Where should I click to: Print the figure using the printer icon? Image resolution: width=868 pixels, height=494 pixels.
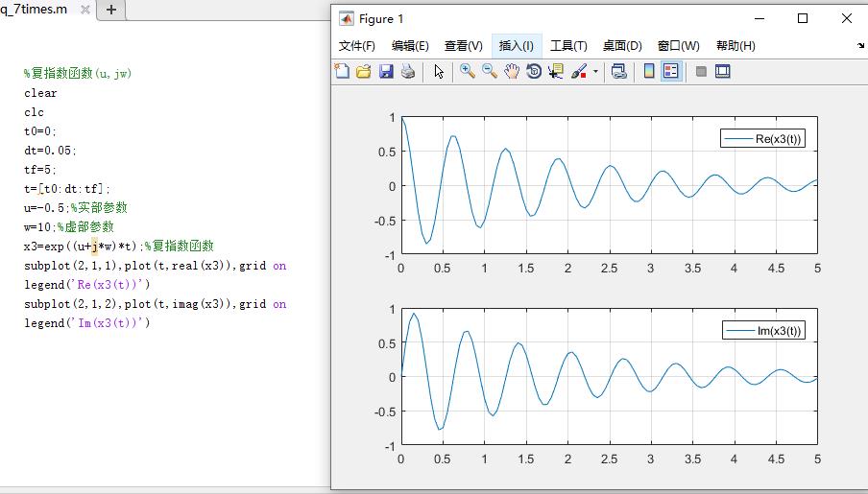[408, 71]
